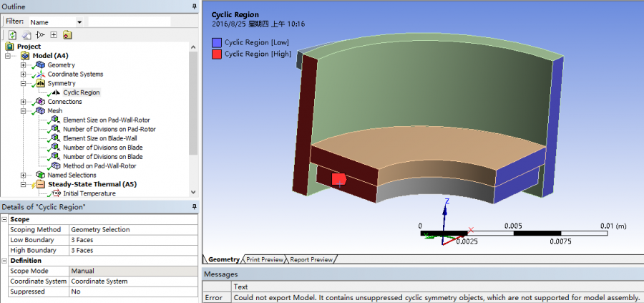Click the Model (A4) icon
The height and width of the screenshot is (303, 644).
coord(25,55)
